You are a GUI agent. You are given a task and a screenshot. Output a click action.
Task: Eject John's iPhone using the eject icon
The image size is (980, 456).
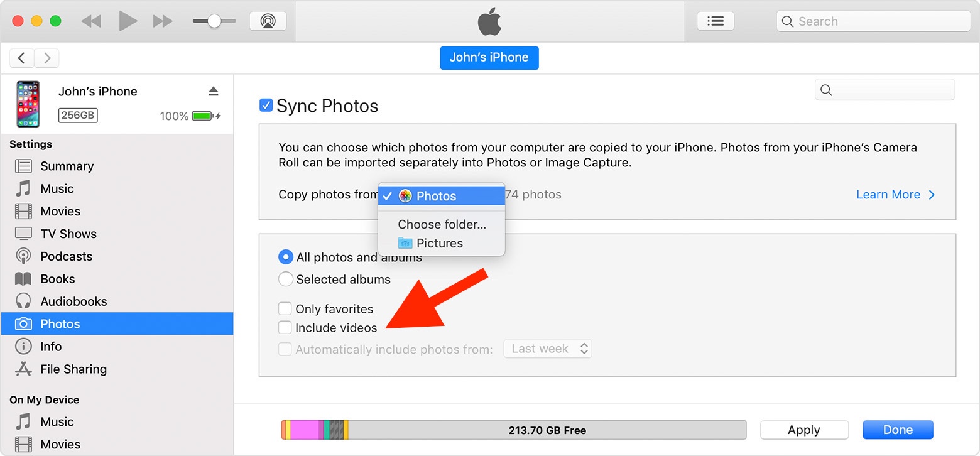point(214,90)
